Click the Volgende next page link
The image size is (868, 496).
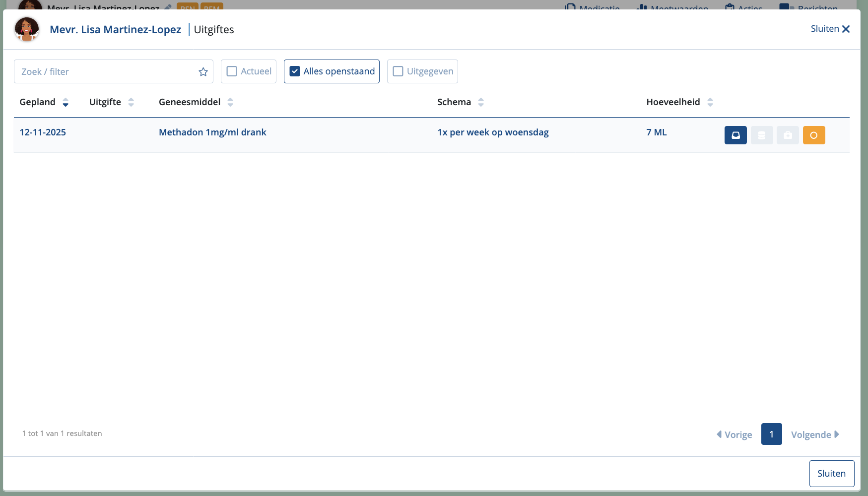[814, 434]
